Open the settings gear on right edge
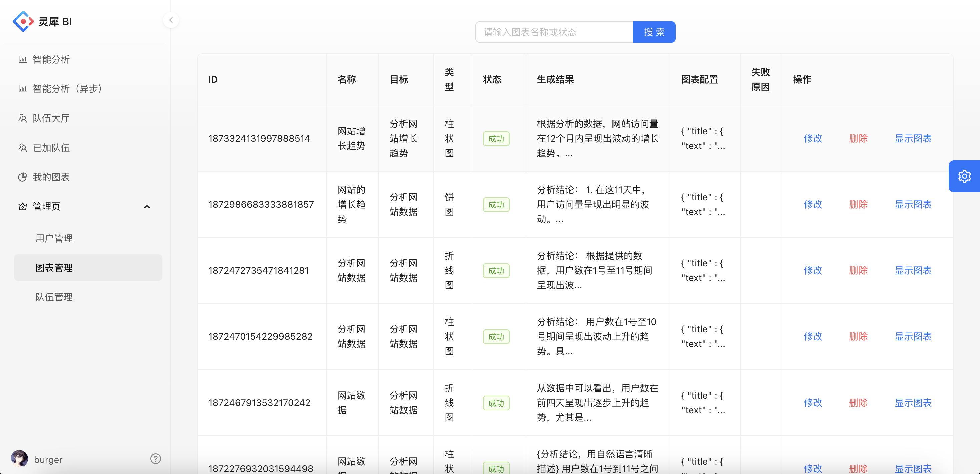This screenshot has width=980, height=474. click(x=964, y=176)
